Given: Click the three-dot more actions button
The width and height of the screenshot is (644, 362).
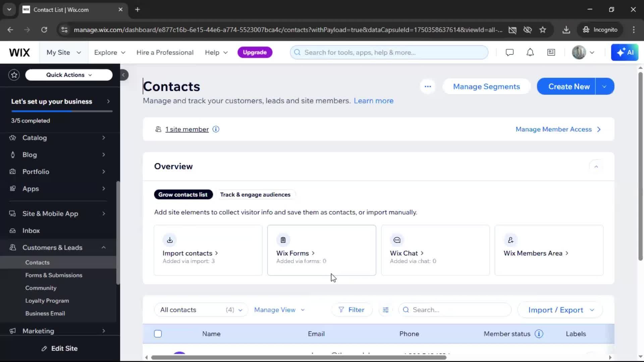Looking at the screenshot, I should pyautogui.click(x=428, y=86).
